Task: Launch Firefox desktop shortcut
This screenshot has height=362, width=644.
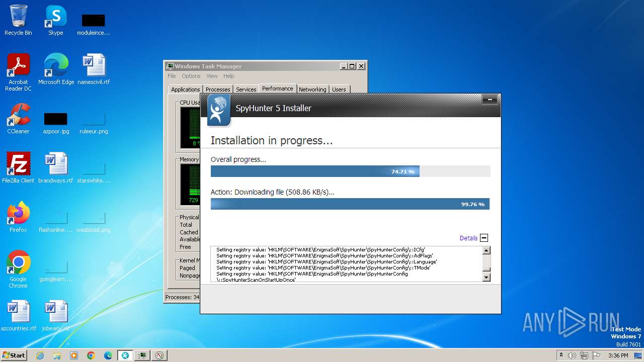Action: (x=18, y=217)
